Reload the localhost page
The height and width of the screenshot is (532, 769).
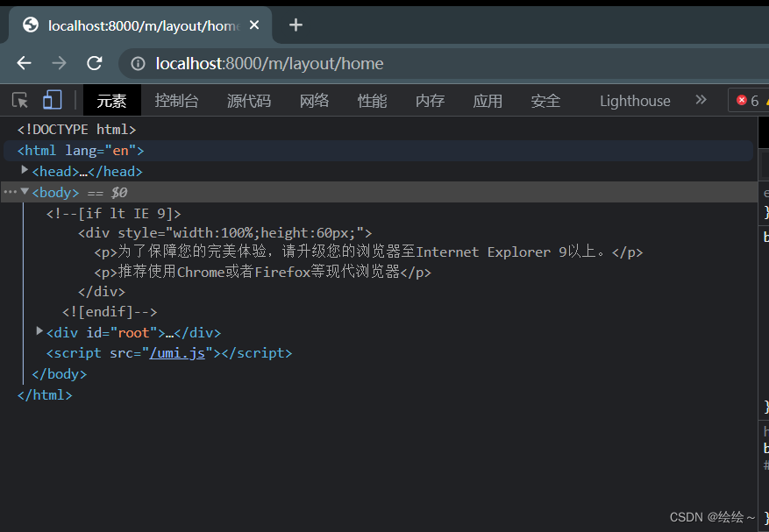tap(95, 63)
